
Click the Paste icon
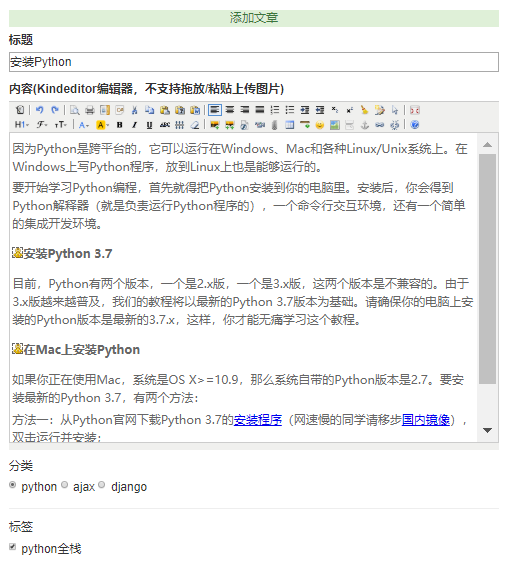tap(165, 110)
